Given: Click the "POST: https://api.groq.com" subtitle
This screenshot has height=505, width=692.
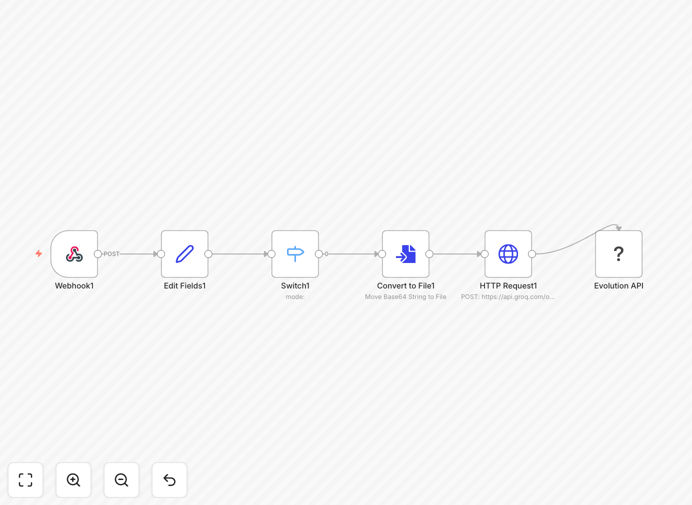Looking at the screenshot, I should [x=508, y=297].
